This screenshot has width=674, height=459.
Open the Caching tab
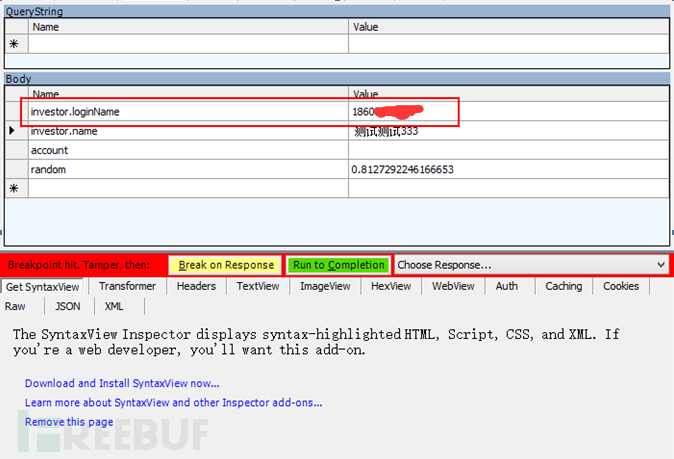564,286
